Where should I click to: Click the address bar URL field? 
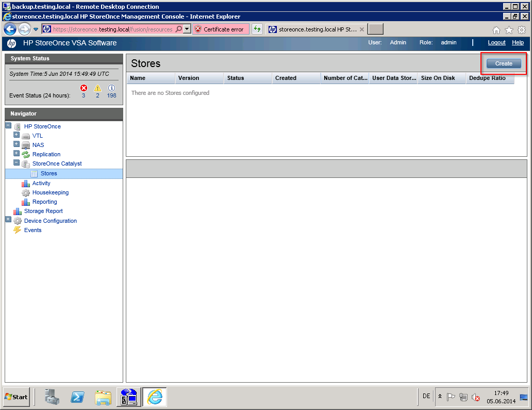(113, 29)
